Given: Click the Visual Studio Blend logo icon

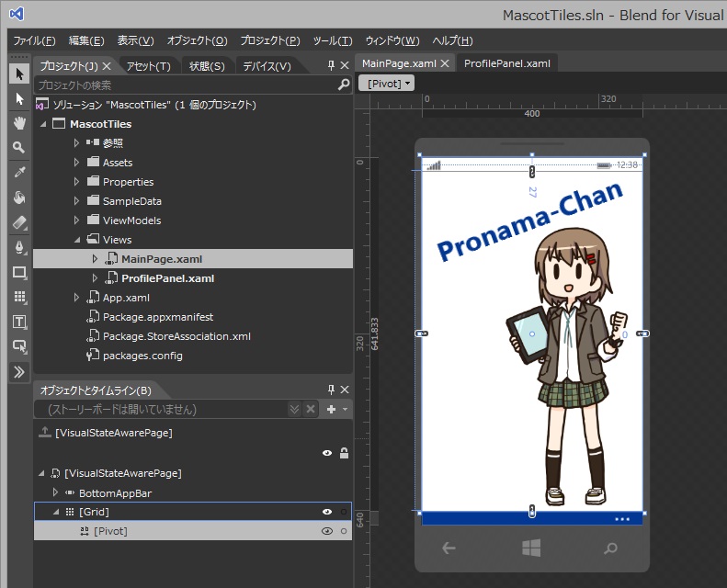Looking at the screenshot, I should (x=17, y=14).
